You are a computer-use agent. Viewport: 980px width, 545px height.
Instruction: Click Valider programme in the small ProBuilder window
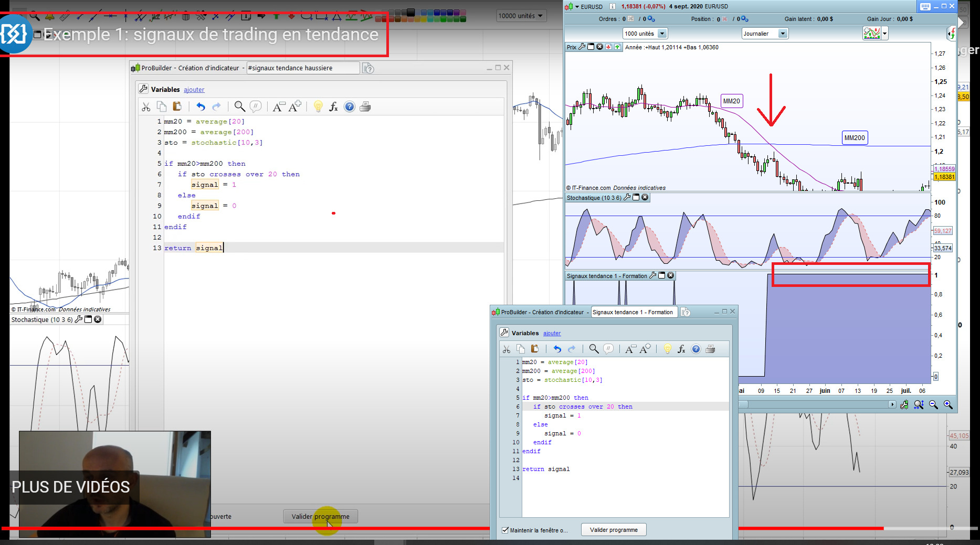[613, 530]
